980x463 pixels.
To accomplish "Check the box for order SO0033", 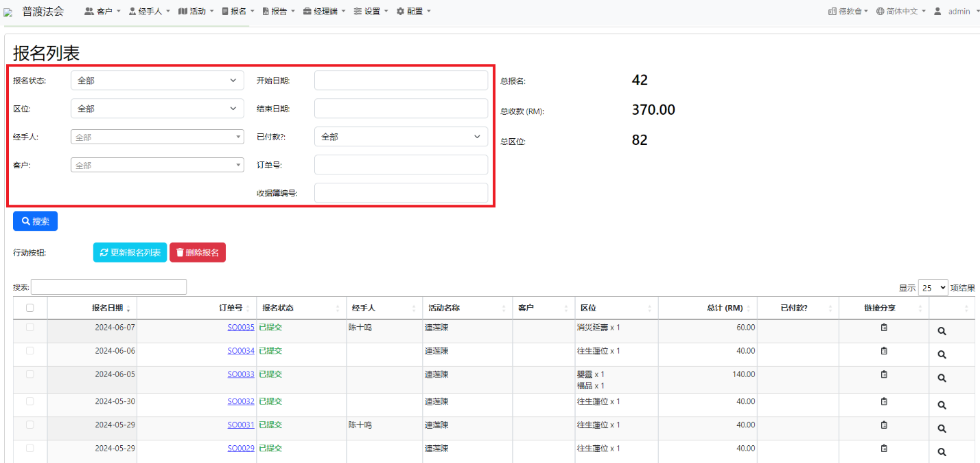I will [30, 374].
